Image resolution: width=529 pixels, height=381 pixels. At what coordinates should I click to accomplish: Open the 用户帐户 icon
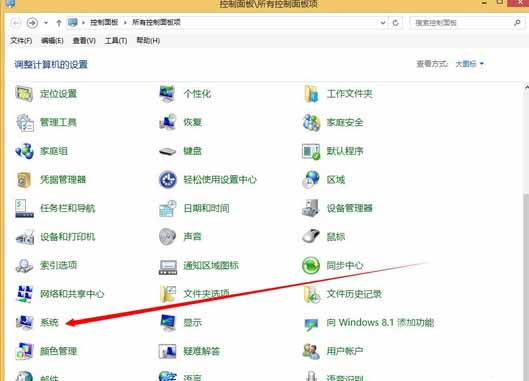[311, 351]
